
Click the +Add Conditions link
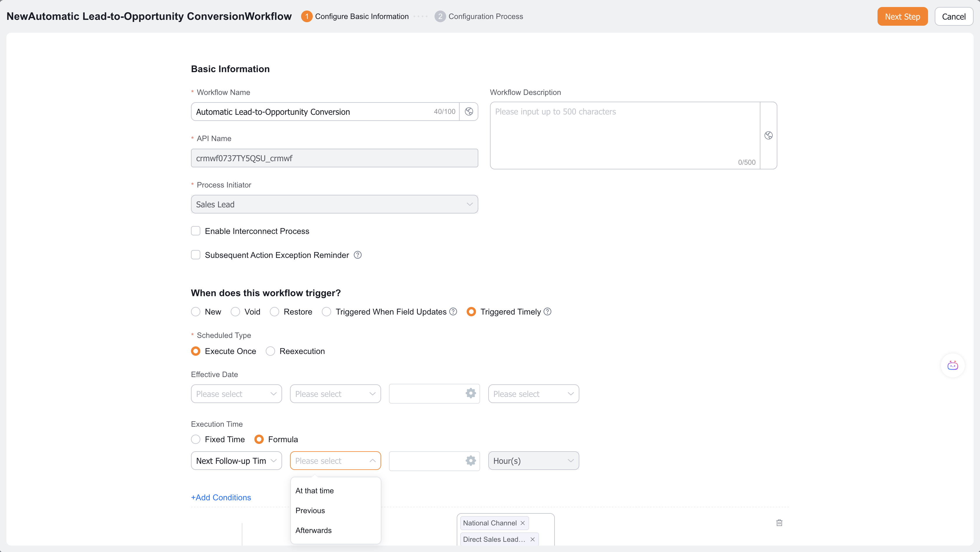[x=221, y=497]
